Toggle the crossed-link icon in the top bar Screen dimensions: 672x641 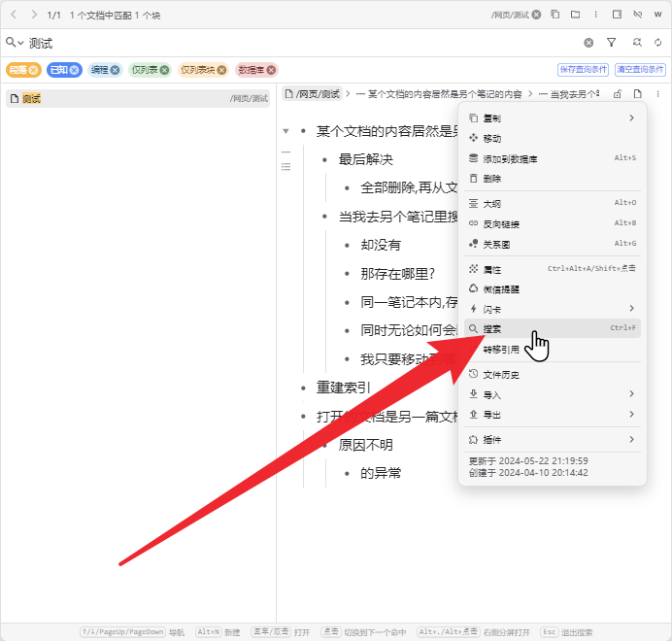[637, 15]
